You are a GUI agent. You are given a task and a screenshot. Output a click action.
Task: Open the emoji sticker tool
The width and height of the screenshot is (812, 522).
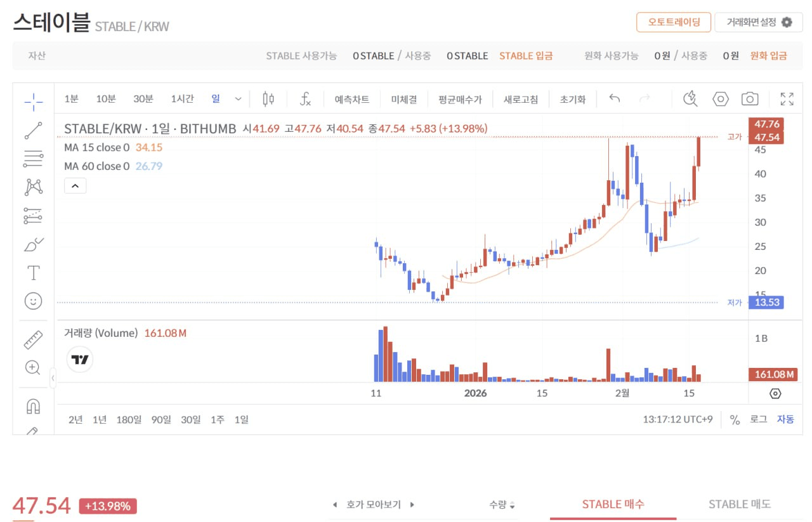coord(33,301)
